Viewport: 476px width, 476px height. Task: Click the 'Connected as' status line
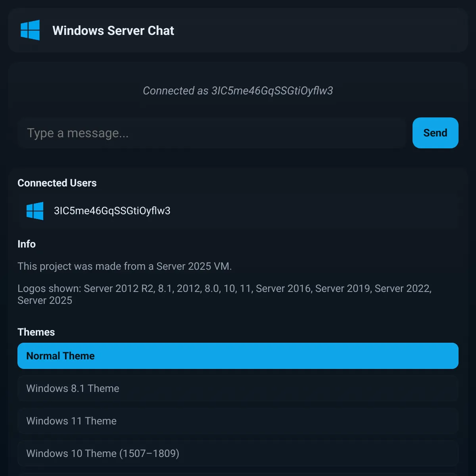(x=238, y=91)
